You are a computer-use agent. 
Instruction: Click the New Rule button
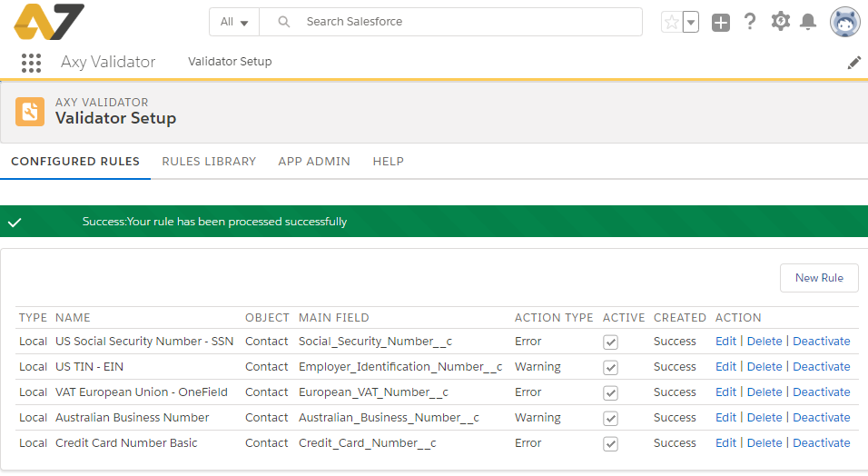coord(819,278)
